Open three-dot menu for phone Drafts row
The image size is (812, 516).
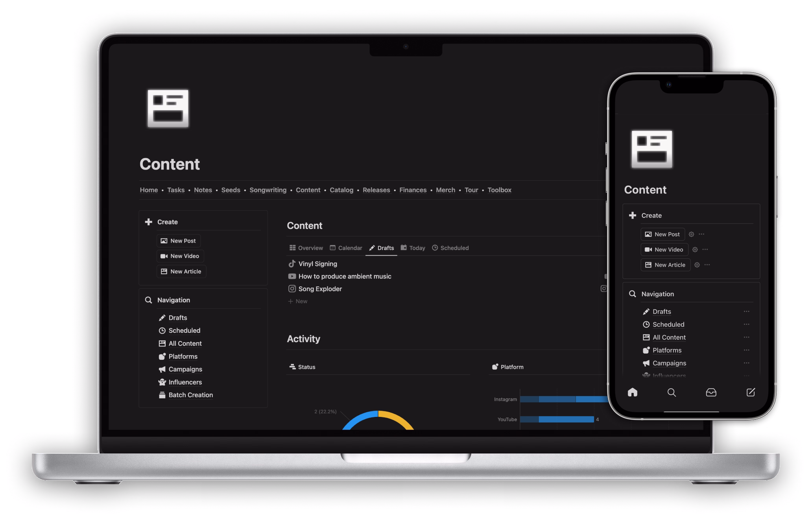point(746,311)
